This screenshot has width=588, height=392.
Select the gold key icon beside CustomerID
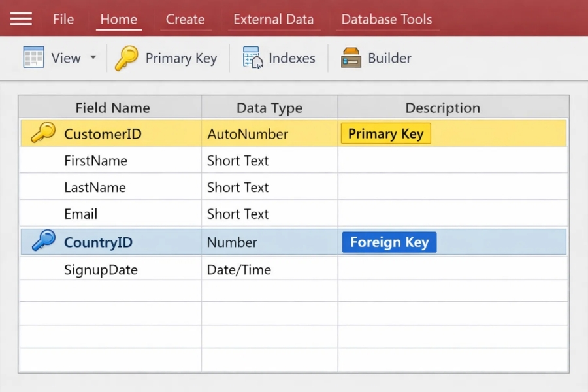click(43, 133)
